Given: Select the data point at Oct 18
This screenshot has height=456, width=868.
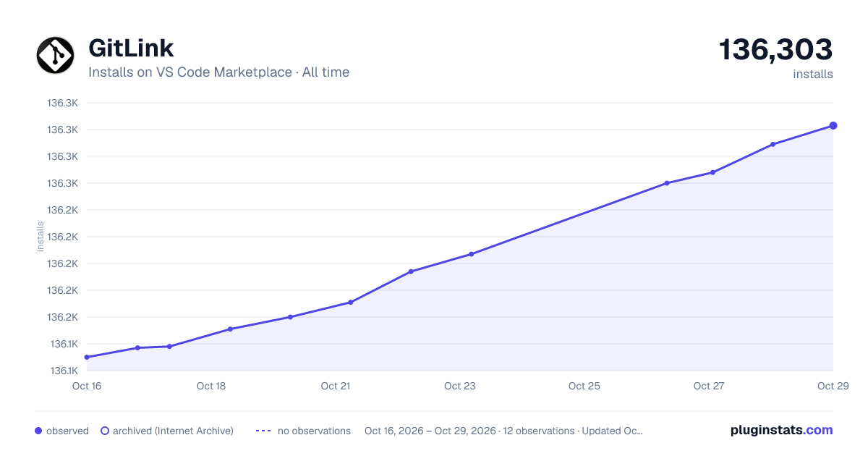Looking at the screenshot, I should (x=230, y=329).
